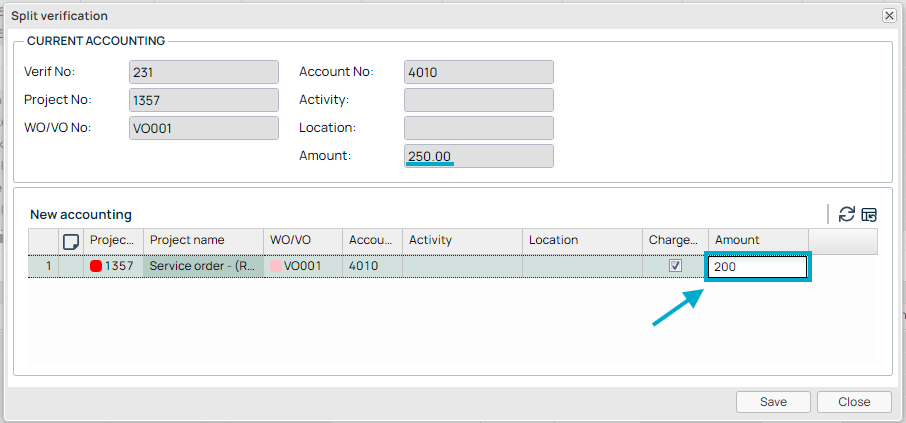Click the Account No field showing 4010

pos(479,72)
